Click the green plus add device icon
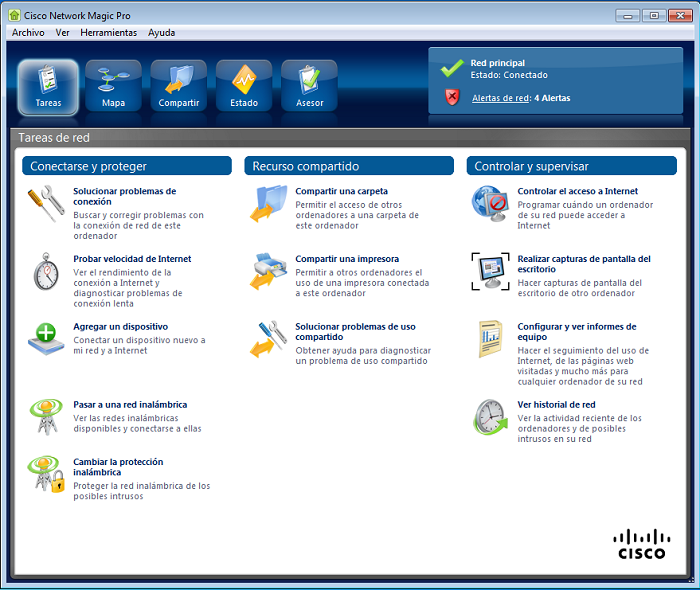Screen dimensions: 700x590 [46, 339]
